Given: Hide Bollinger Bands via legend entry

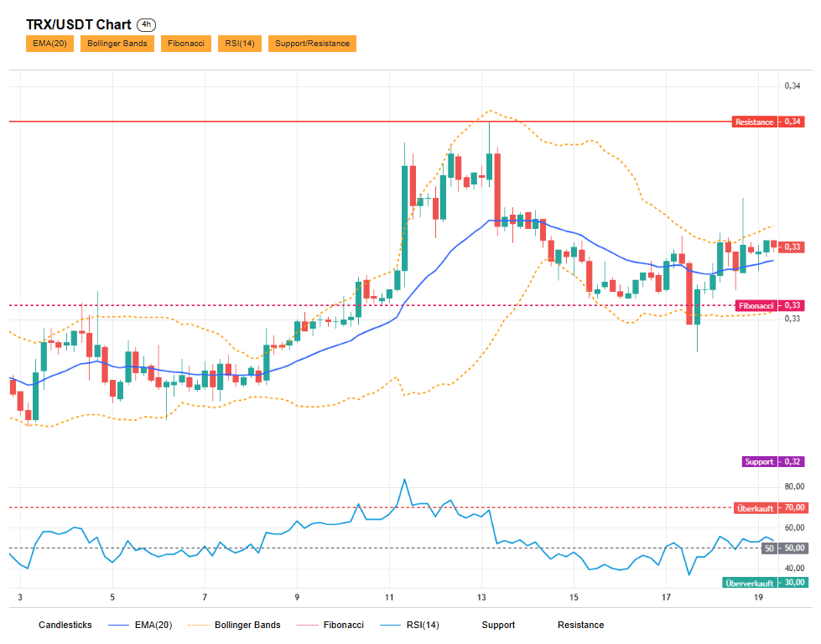Looking at the screenshot, I should [x=234, y=625].
